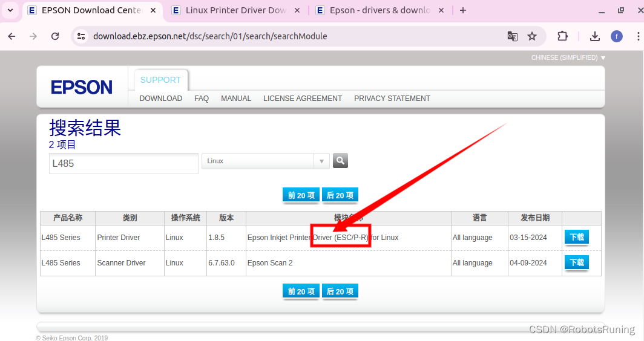Open the browser downloads icon
The width and height of the screenshot is (644, 341).
point(595,36)
